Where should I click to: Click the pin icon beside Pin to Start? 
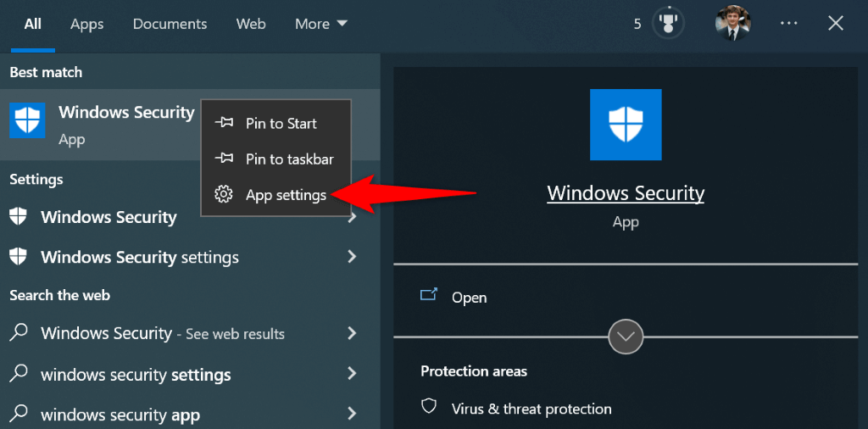click(x=224, y=124)
